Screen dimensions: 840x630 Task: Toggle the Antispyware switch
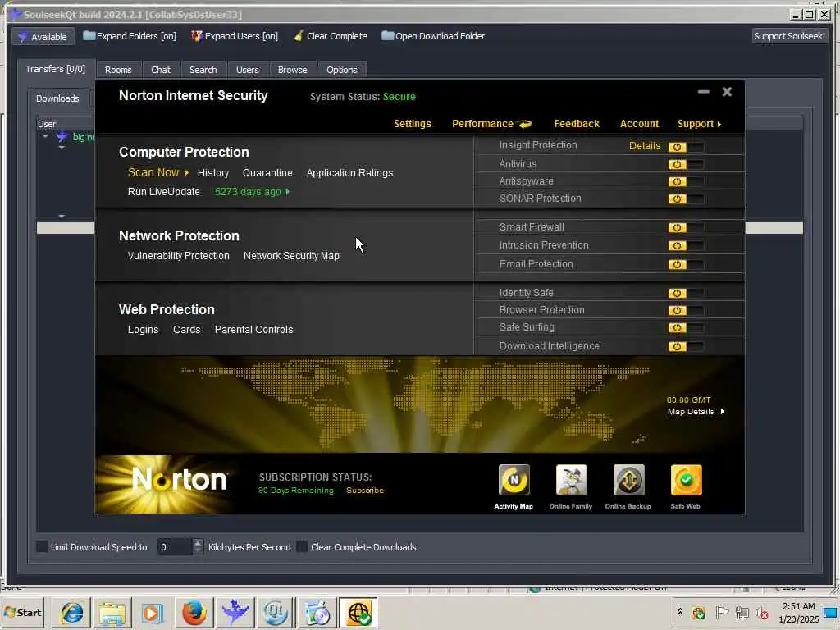(686, 181)
